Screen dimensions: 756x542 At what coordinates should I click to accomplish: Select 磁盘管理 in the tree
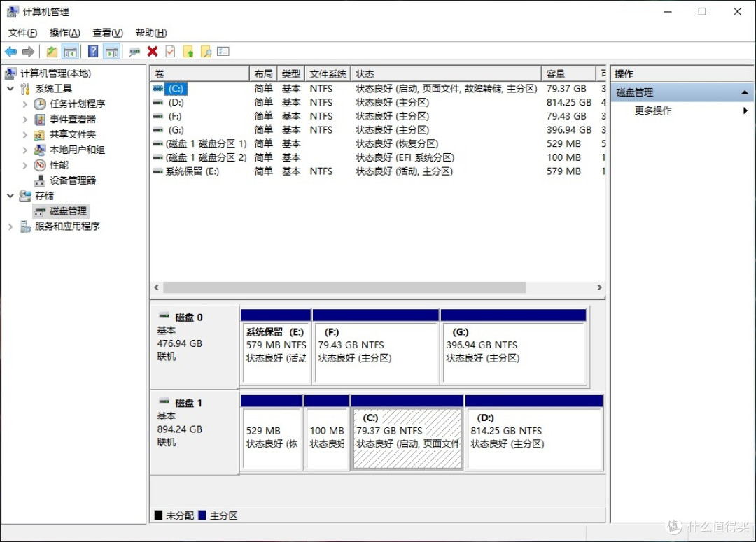(x=68, y=211)
